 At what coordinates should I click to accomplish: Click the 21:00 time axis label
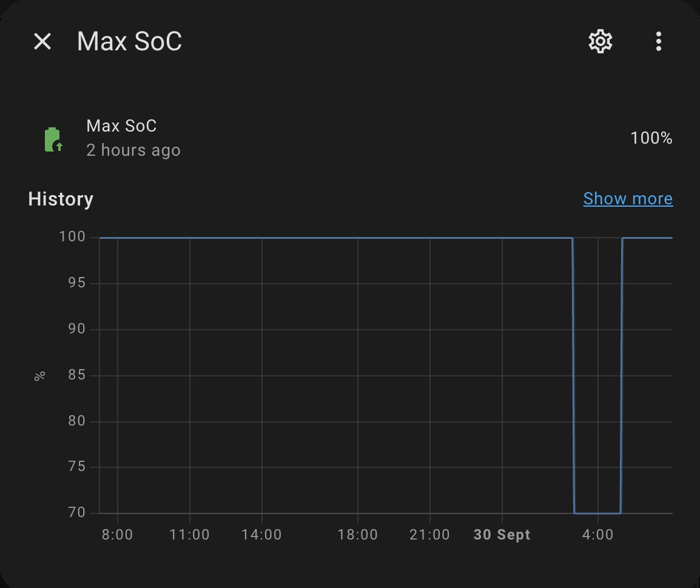pos(429,535)
